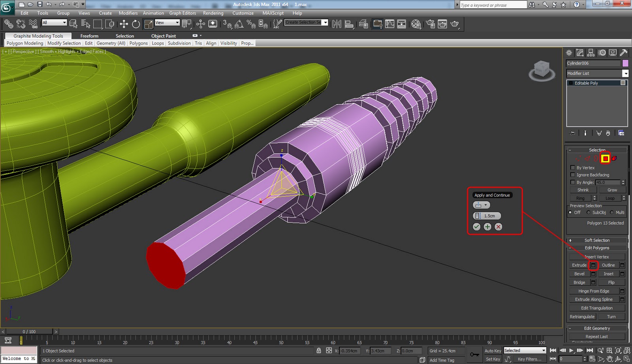Click the Bind to Space Warp icon
Viewport: 632px width, 364px height.
coord(33,24)
